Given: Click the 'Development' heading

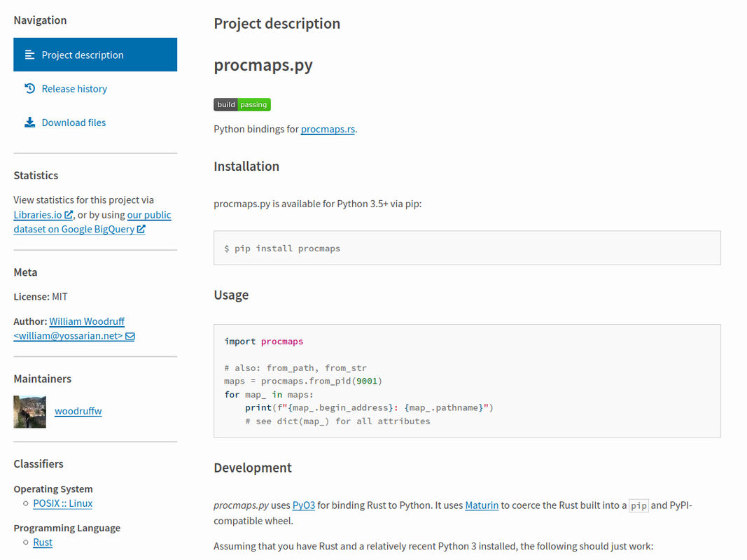Looking at the screenshot, I should (253, 468).
